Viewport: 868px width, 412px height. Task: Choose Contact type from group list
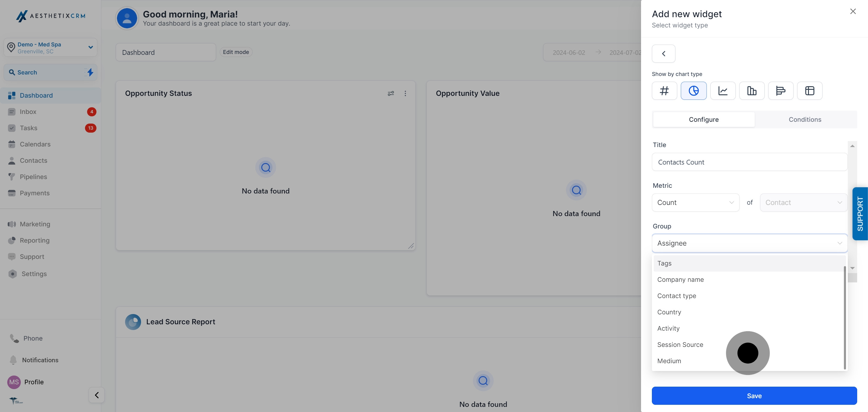676,296
